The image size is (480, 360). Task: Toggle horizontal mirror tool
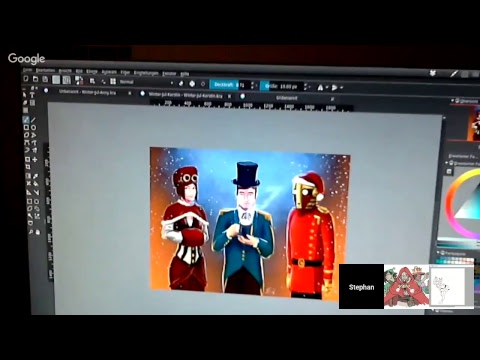pos(320,87)
